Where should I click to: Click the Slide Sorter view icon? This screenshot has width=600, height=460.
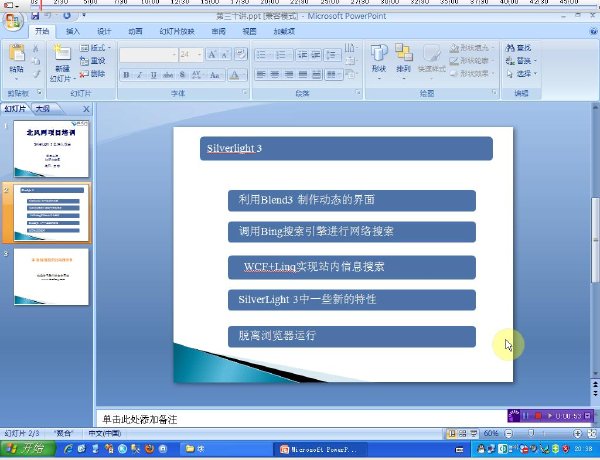click(x=463, y=434)
